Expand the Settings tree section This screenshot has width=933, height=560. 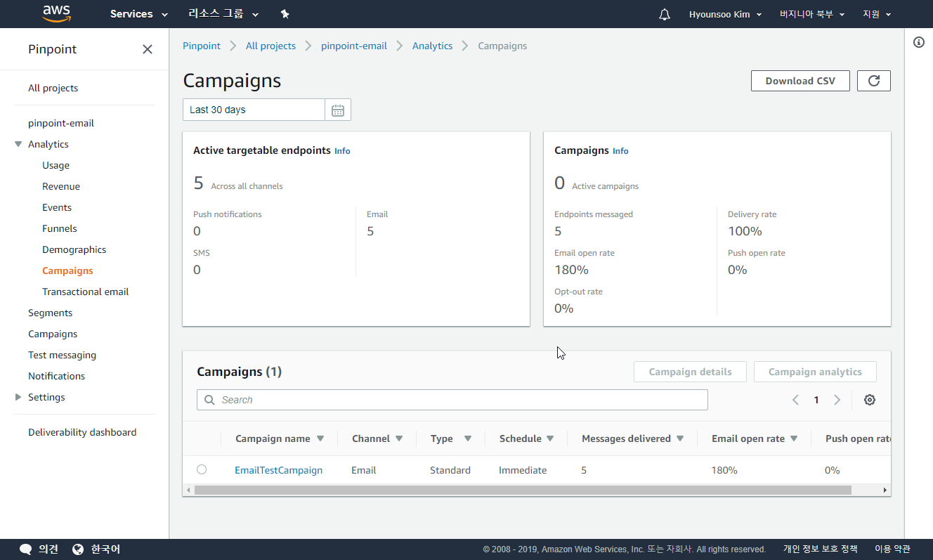(x=18, y=397)
